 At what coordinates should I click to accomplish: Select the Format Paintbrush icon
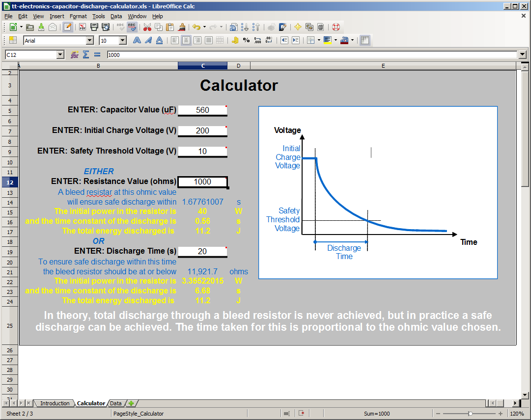coord(182,27)
